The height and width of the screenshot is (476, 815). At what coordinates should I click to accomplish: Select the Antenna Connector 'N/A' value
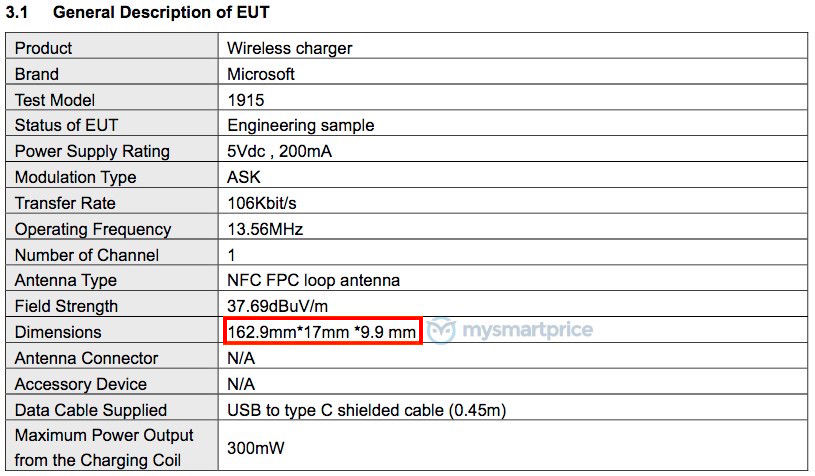(x=241, y=358)
